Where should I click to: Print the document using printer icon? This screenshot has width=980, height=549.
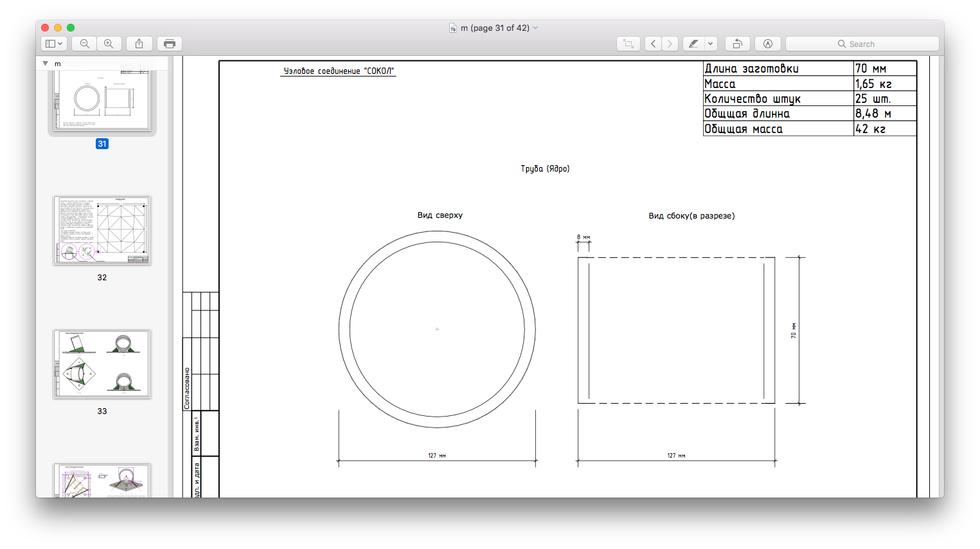170,44
